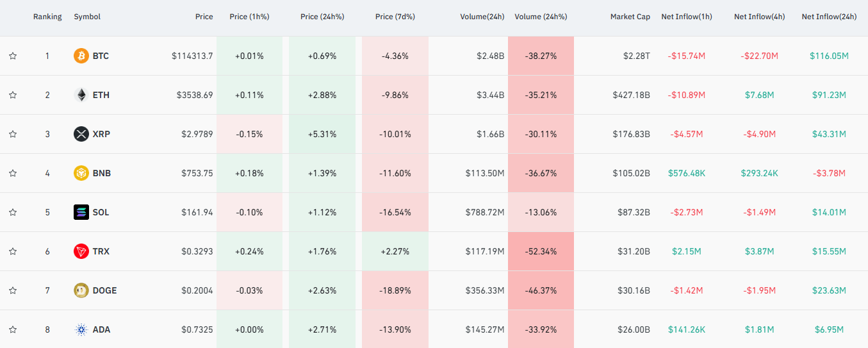868x348 pixels.
Task: Click the Cardano coin icon
Action: tap(81, 329)
